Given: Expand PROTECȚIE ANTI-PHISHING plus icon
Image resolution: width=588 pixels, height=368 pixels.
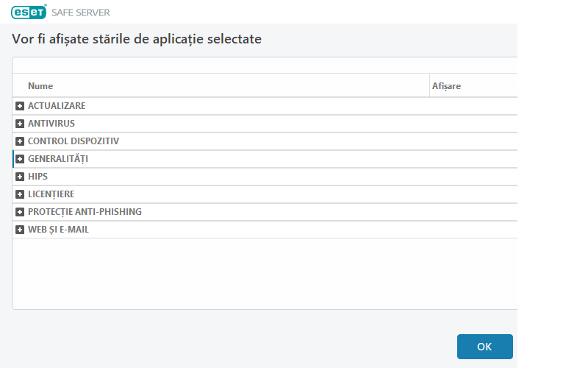Looking at the screenshot, I should tap(20, 212).
